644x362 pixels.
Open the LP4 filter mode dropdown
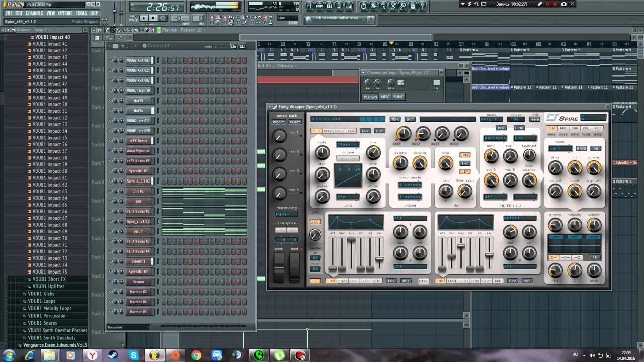coord(525,138)
